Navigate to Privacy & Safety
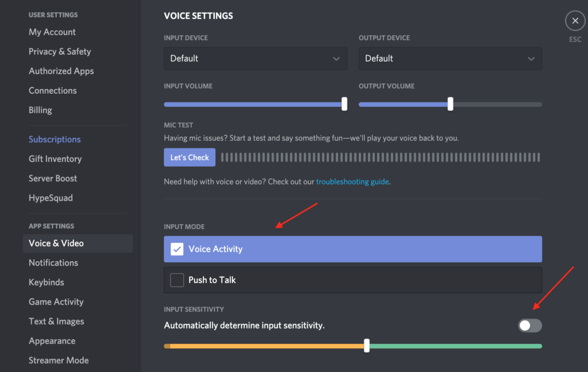Screen dimensions: 588x372 [60, 51]
